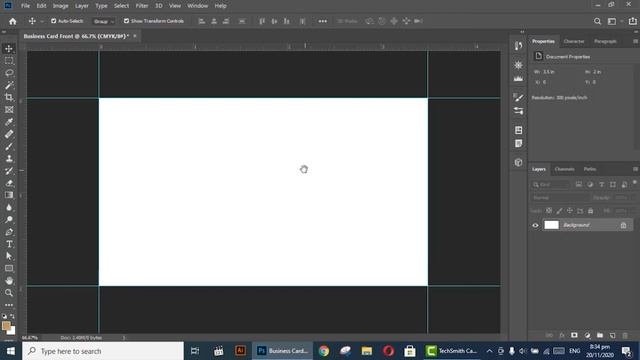The height and width of the screenshot is (360, 640).
Task: Click the foreground color swatch
Action: 6,326
